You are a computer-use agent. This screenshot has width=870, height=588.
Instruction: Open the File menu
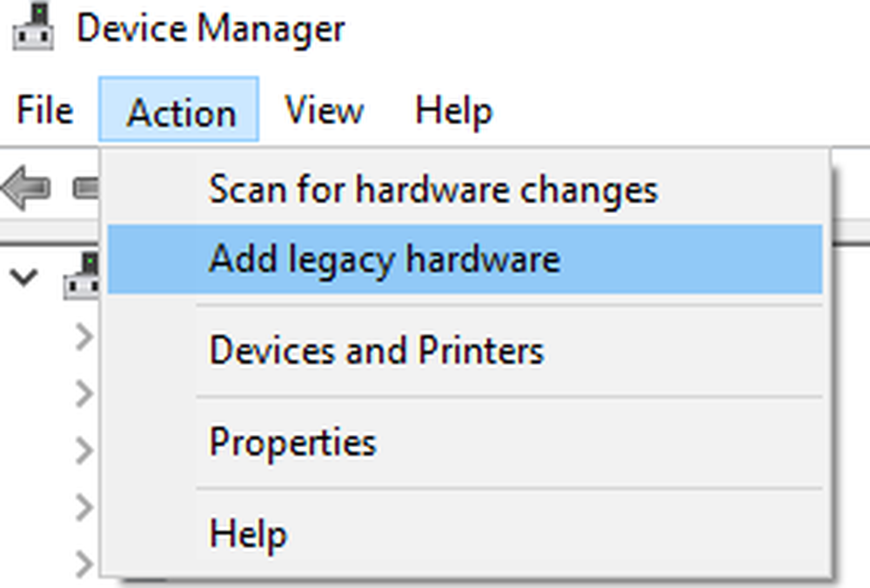(44, 111)
